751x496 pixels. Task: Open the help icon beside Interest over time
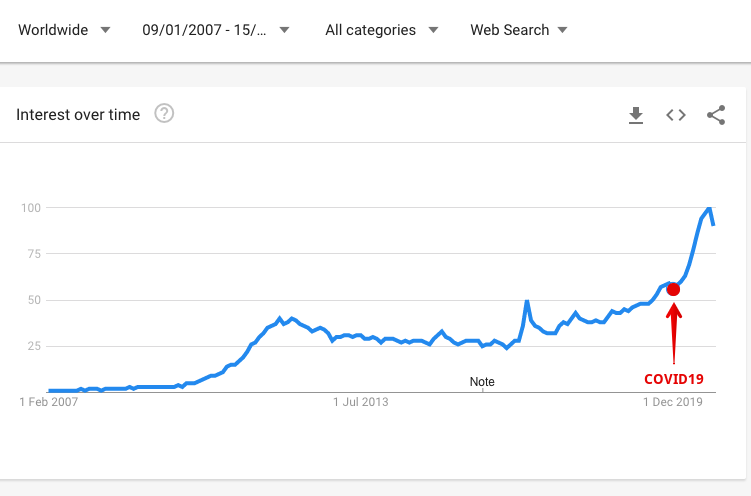[x=164, y=114]
